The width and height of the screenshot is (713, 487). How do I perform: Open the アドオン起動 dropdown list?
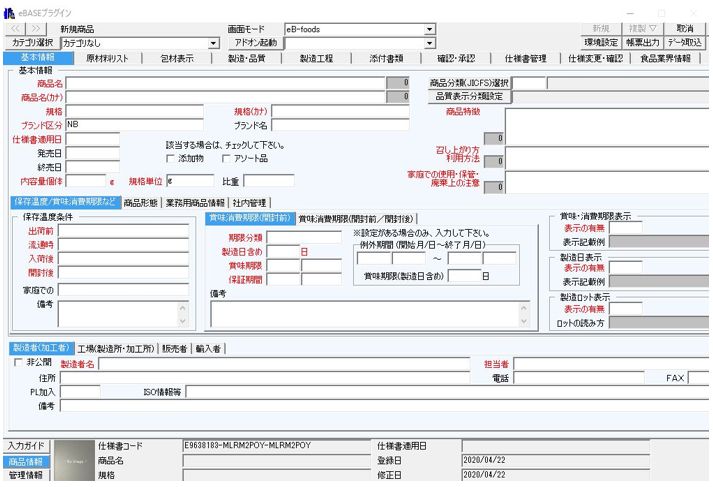pyautogui.click(x=429, y=43)
